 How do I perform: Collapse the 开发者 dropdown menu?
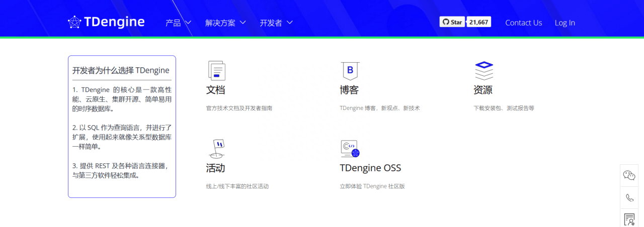276,23
